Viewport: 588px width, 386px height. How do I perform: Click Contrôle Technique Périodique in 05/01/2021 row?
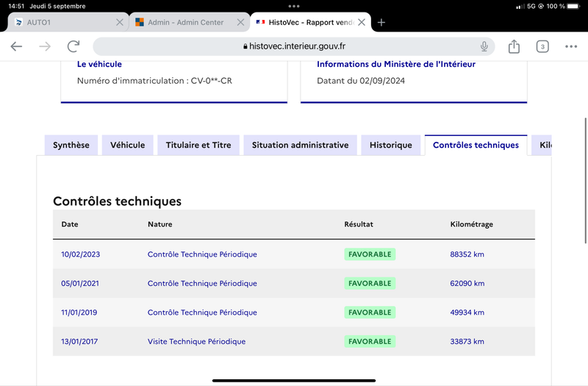203,283
